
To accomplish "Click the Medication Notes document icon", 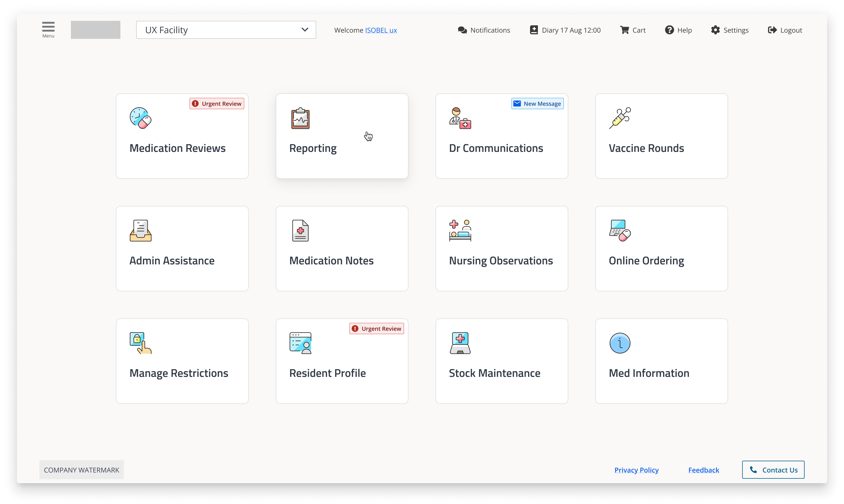I will click(300, 230).
